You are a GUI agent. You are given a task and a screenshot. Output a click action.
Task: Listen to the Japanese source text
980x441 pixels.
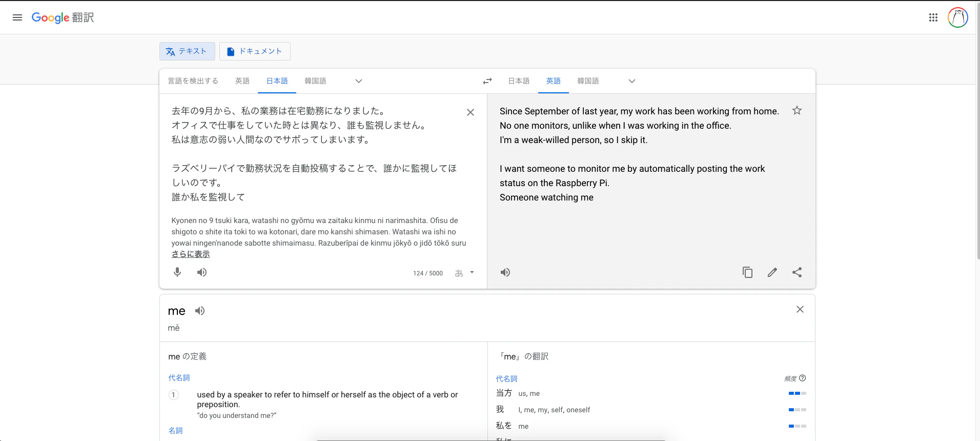[202, 272]
